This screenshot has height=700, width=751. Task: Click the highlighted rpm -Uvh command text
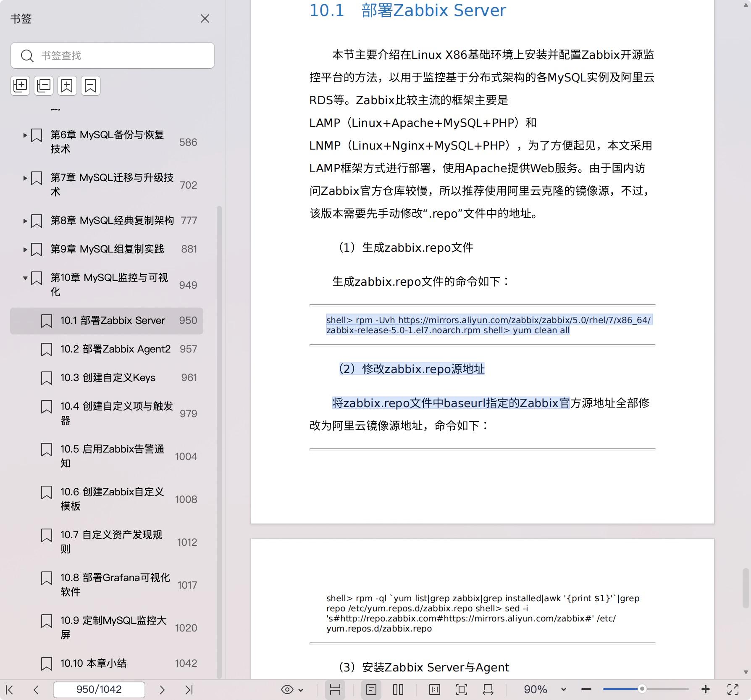click(489, 325)
